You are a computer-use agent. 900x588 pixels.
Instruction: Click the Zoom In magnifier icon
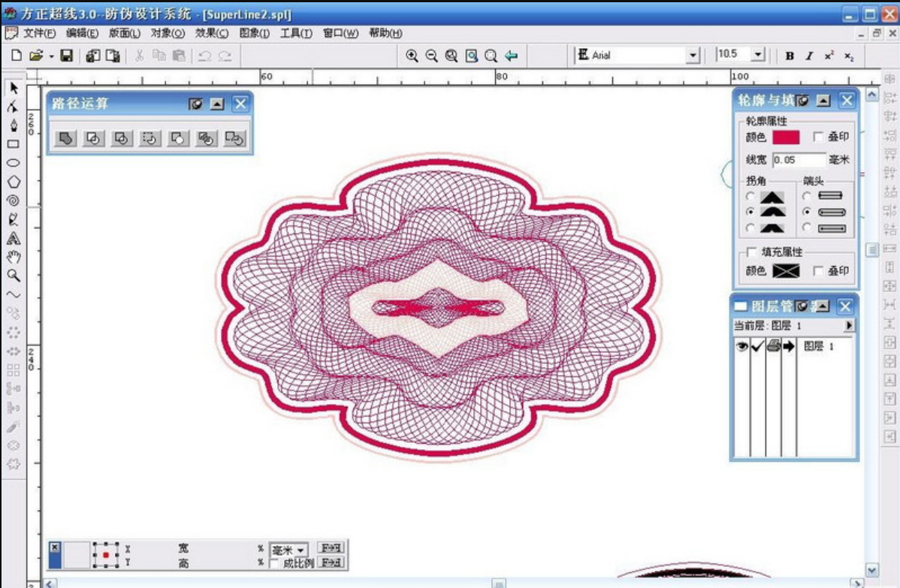coord(412,56)
